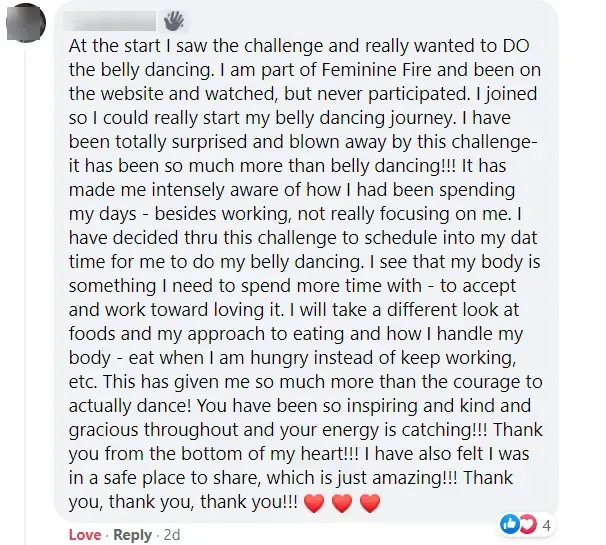606x545 pixels.
Task: Click the Love reaction link
Action: [85, 535]
